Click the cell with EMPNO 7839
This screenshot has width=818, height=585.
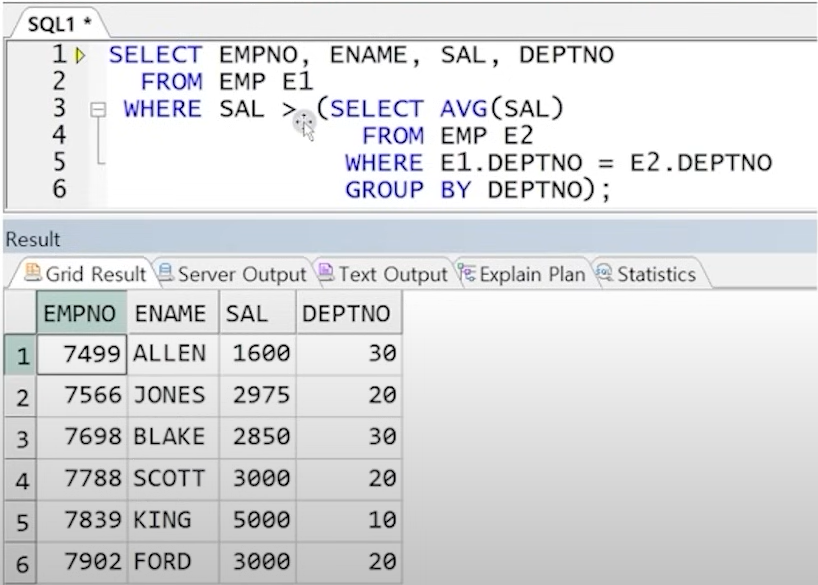pyautogui.click(x=82, y=522)
